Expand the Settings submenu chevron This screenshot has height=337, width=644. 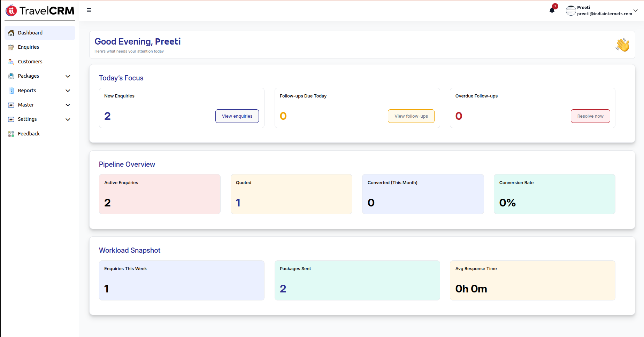[x=68, y=119]
